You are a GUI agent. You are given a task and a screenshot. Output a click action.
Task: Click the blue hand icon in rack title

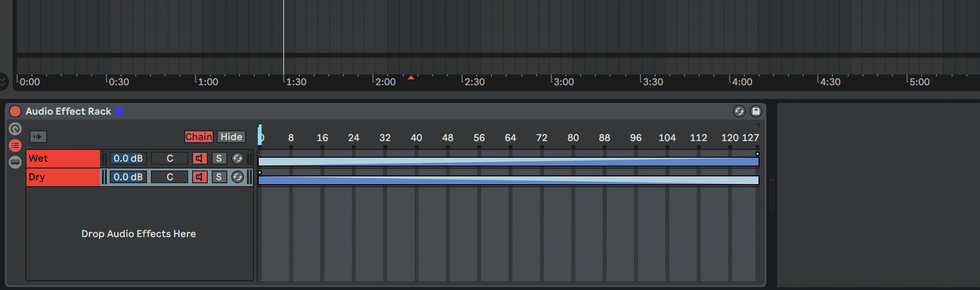(119, 111)
